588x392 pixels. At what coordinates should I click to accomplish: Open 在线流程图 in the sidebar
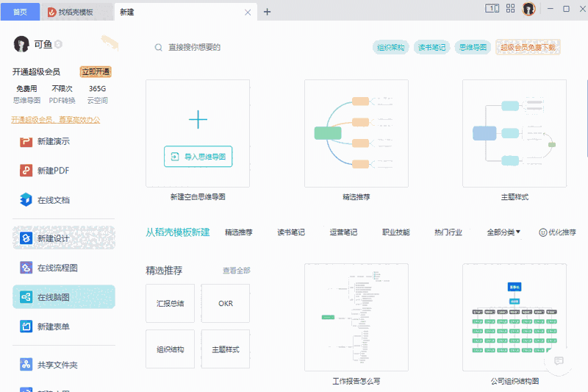(57, 268)
